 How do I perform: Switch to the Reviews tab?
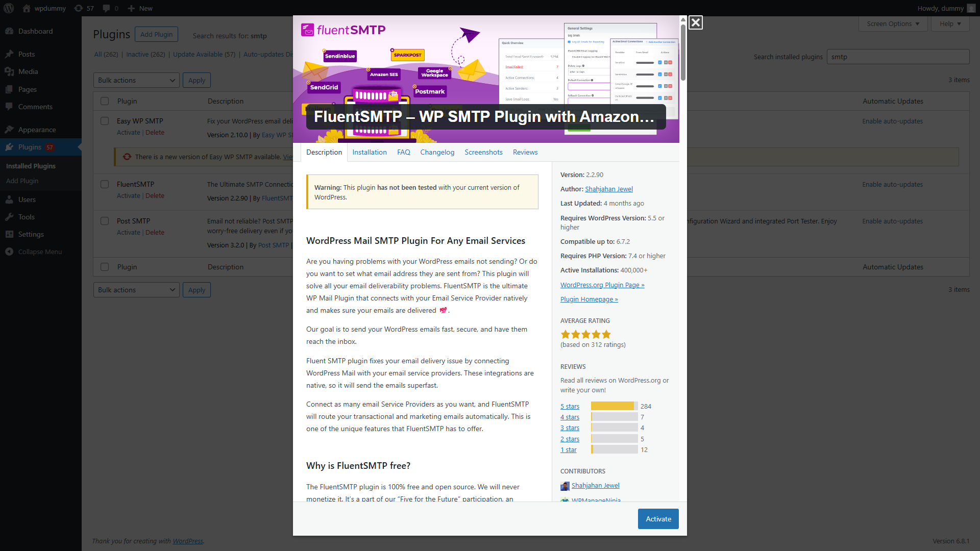click(x=525, y=152)
